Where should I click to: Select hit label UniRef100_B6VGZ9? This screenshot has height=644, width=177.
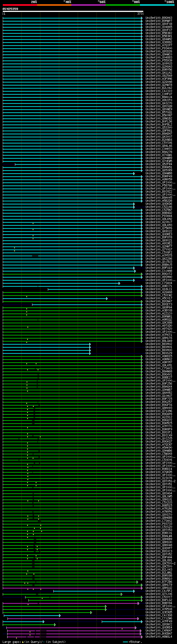tap(159, 353)
